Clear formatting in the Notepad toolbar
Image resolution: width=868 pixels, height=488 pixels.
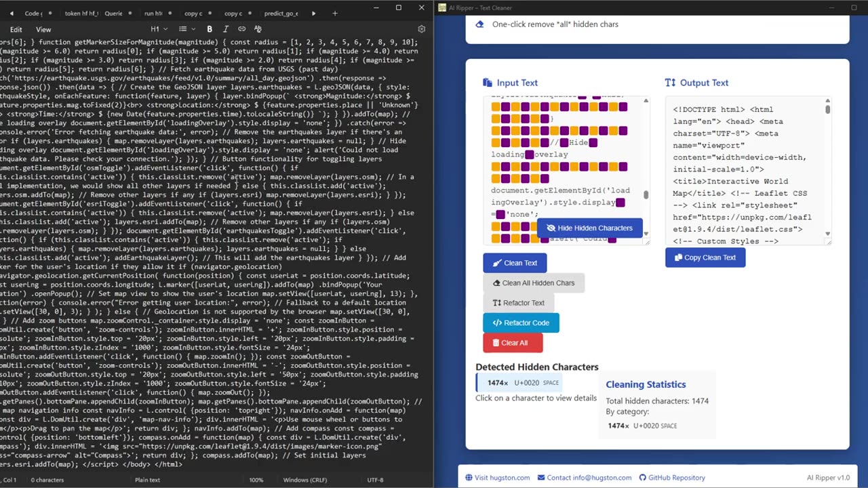point(258,29)
